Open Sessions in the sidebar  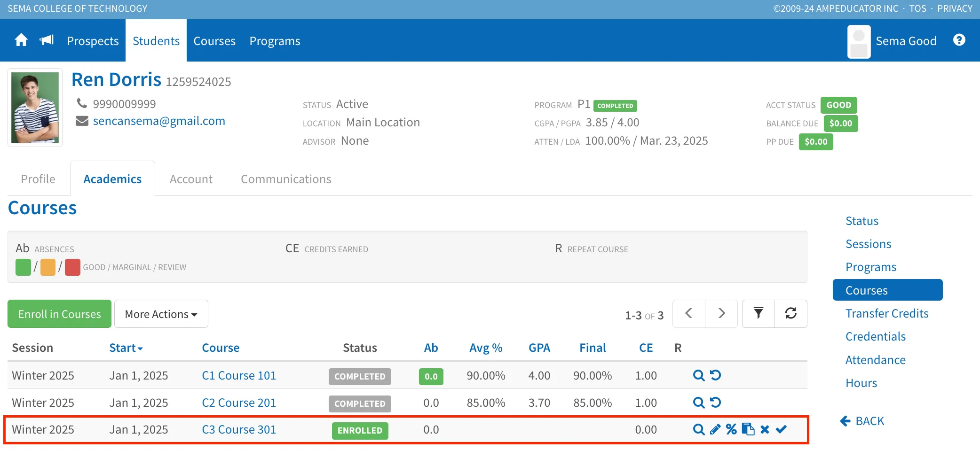(869, 244)
